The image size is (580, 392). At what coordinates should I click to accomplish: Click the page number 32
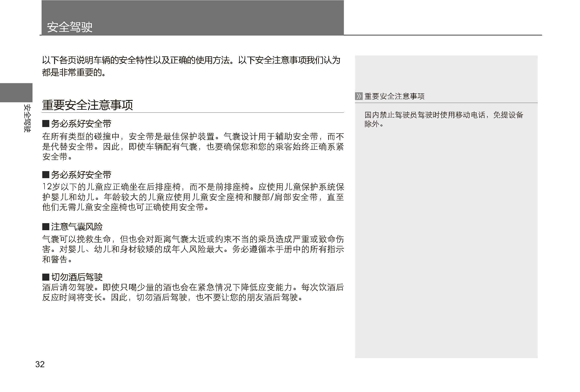click(x=40, y=364)
